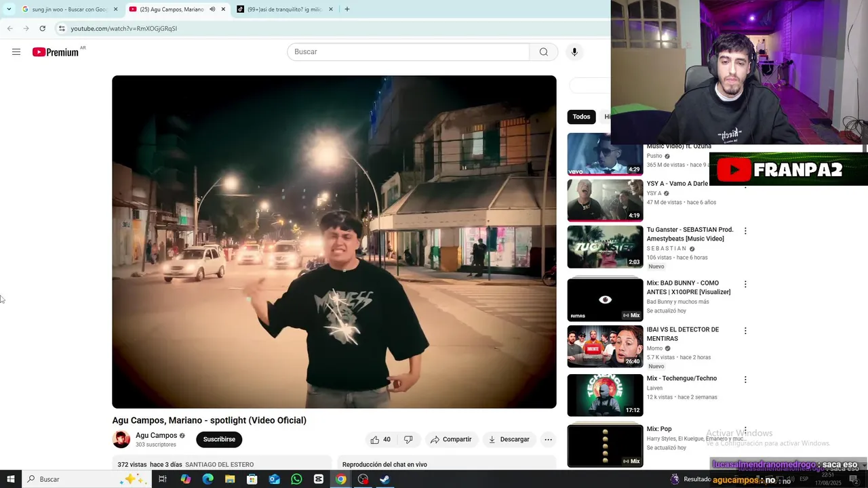Reload the current browser page
Image resolution: width=868 pixels, height=488 pixels.
point(42,28)
